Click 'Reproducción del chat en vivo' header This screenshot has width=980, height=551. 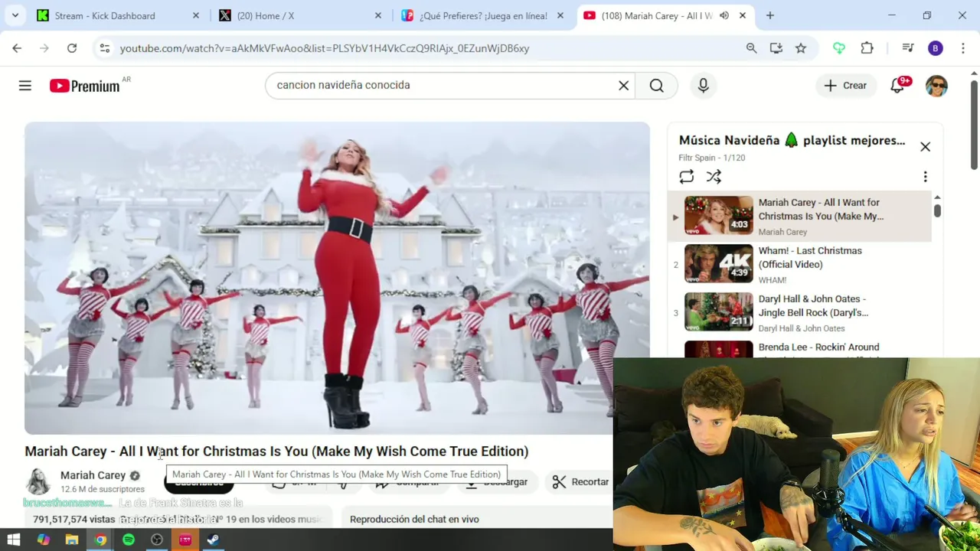coord(414,520)
